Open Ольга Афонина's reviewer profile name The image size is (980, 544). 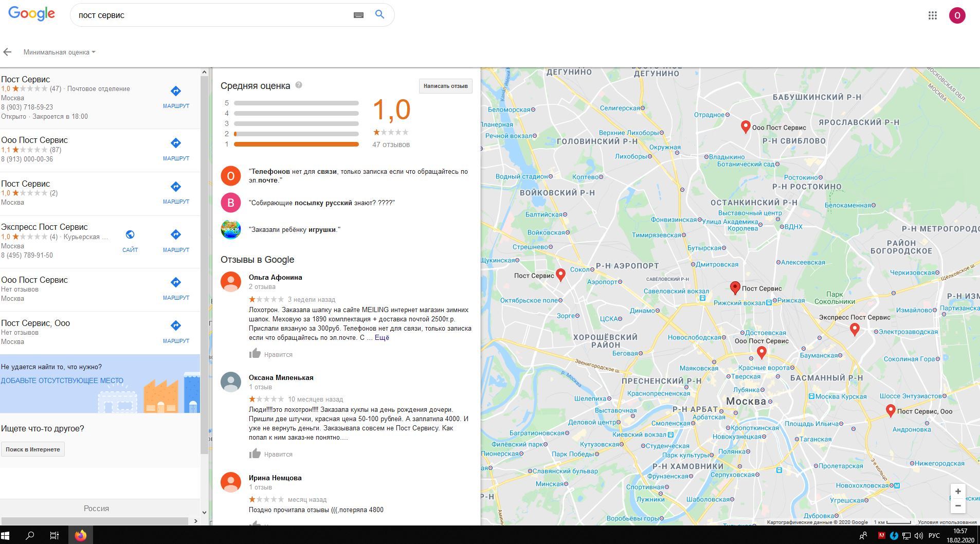[275, 277]
